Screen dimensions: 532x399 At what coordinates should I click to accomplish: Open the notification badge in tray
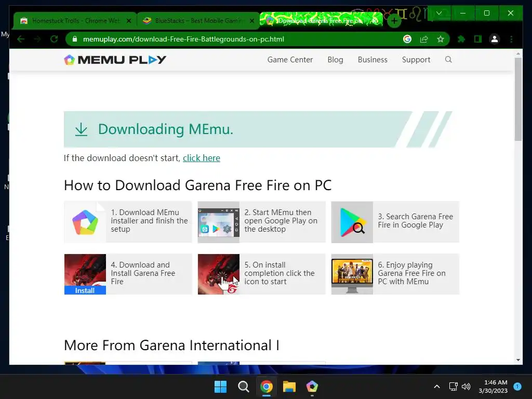point(517,387)
